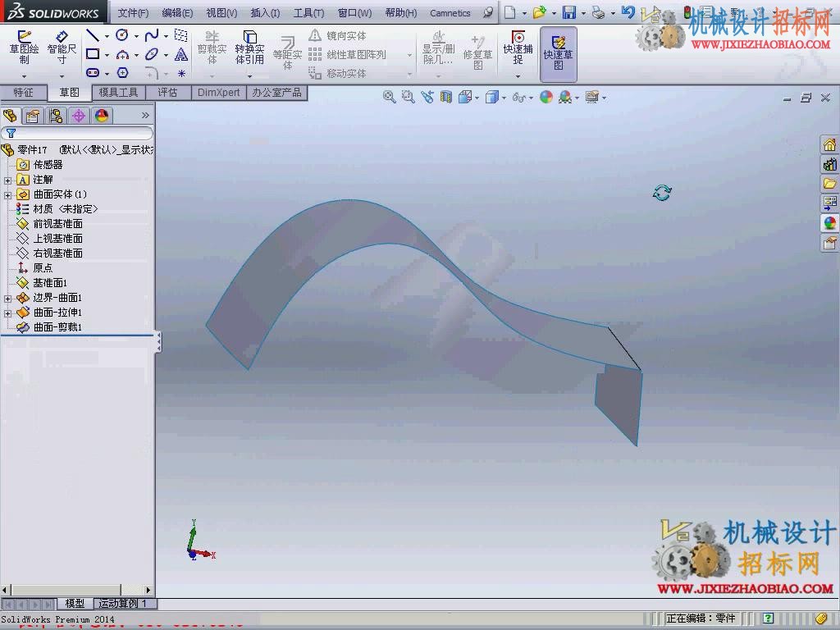Viewport: 840px width, 630px height.
Task: Open 编辑(E) menu
Action: [177, 13]
